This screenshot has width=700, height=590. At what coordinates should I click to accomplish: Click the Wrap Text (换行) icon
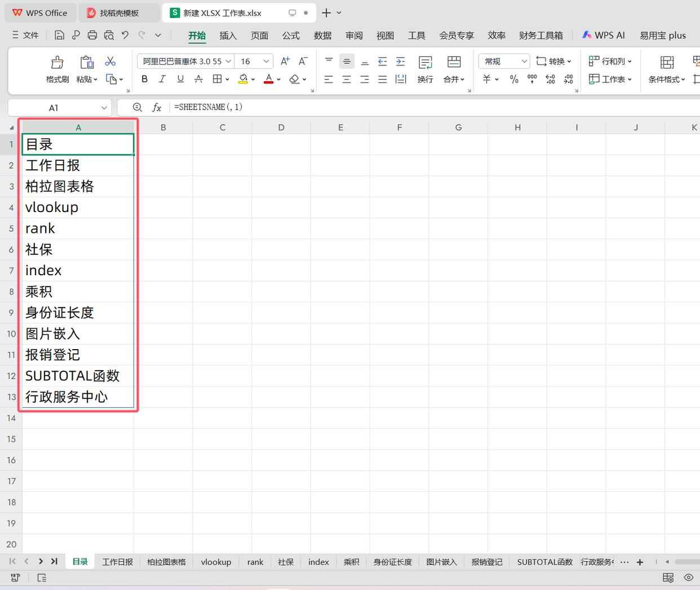425,62
